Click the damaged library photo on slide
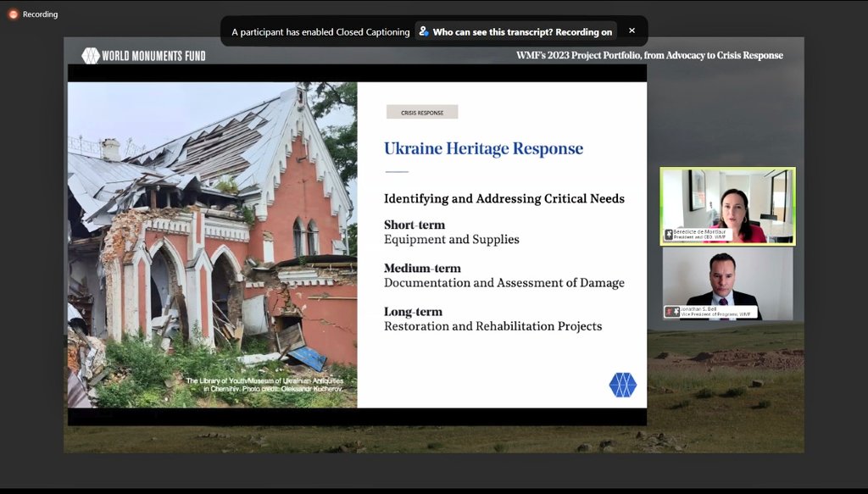 point(213,245)
